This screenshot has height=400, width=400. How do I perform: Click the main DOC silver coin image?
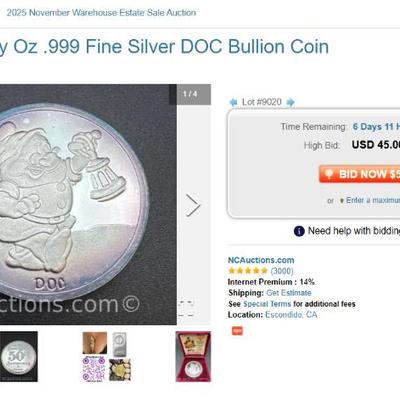pyautogui.click(x=88, y=204)
